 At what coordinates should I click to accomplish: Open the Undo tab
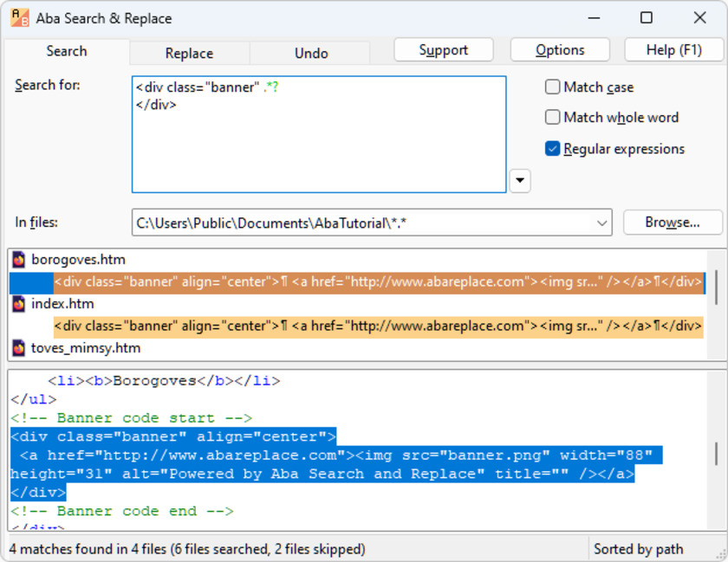click(310, 54)
